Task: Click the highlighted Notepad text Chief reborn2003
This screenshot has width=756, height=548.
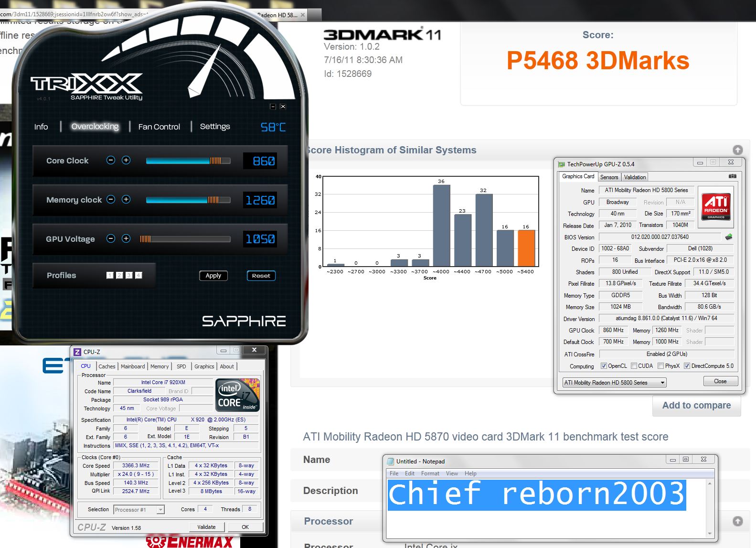Action: pos(537,494)
